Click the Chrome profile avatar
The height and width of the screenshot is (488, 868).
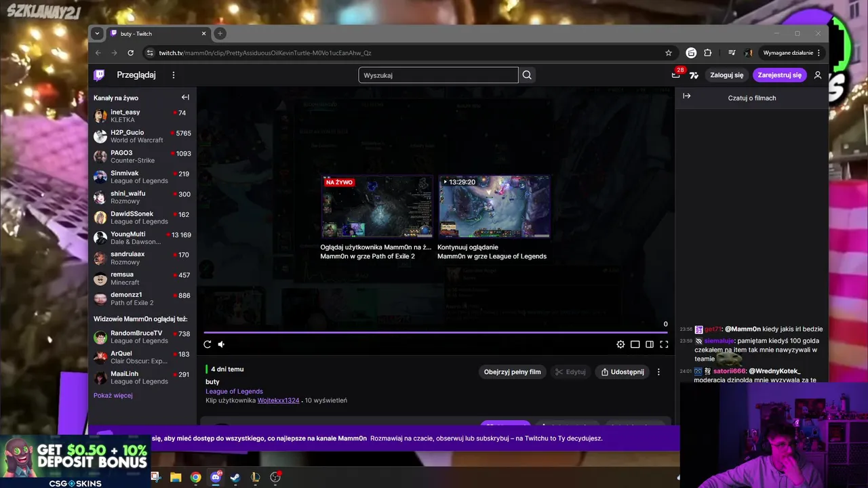point(749,53)
